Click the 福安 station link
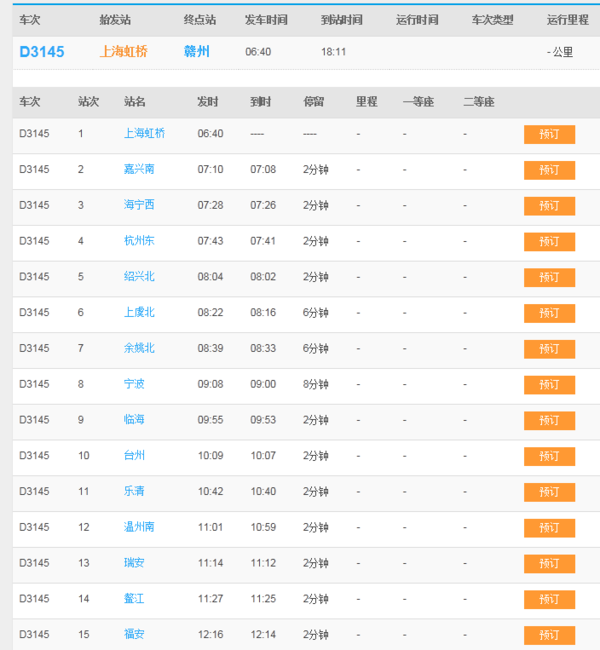600x650 pixels. 134,634
